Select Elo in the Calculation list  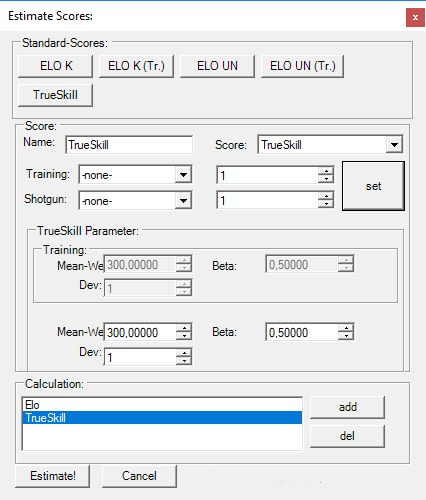coord(162,405)
